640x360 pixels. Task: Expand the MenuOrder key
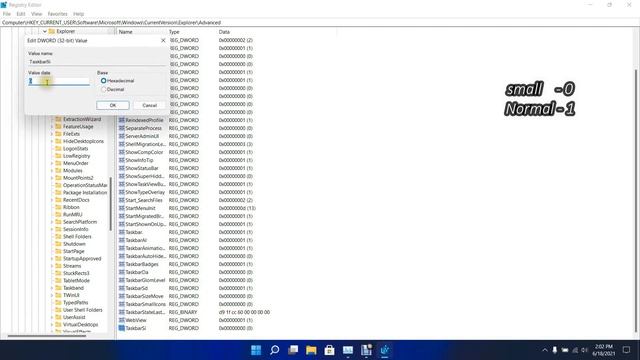[x=52, y=163]
